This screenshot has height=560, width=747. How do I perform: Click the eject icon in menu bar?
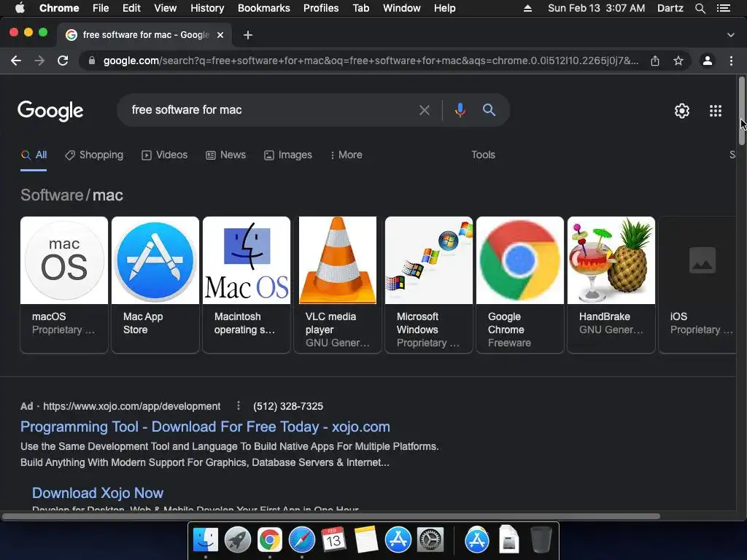(x=528, y=8)
